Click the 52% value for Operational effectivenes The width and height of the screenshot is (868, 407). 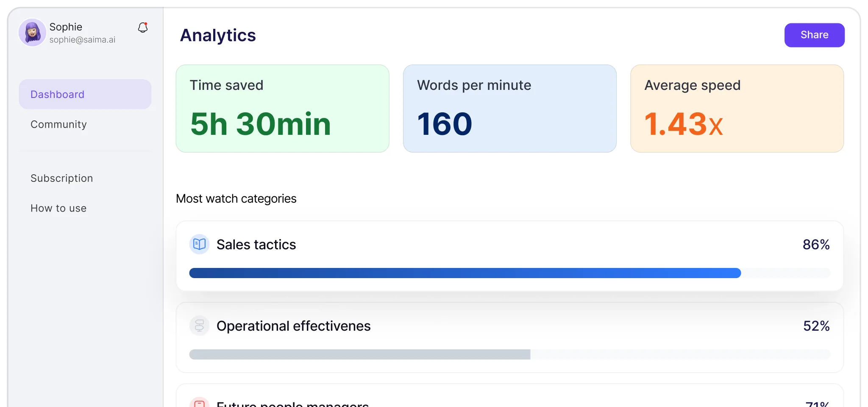pyautogui.click(x=816, y=326)
